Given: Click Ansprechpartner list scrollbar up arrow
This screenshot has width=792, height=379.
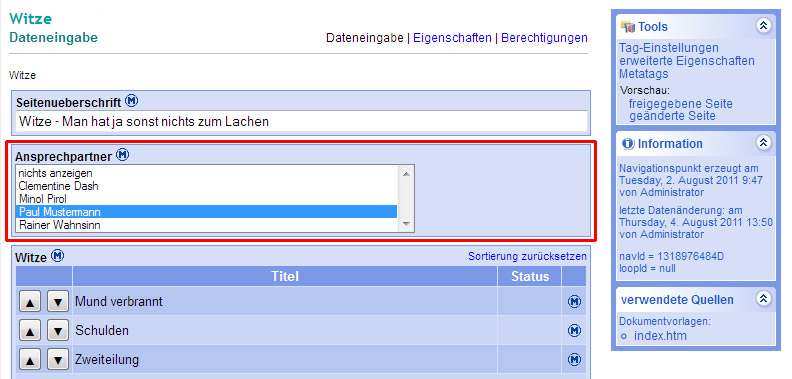Looking at the screenshot, I should click(x=406, y=173).
